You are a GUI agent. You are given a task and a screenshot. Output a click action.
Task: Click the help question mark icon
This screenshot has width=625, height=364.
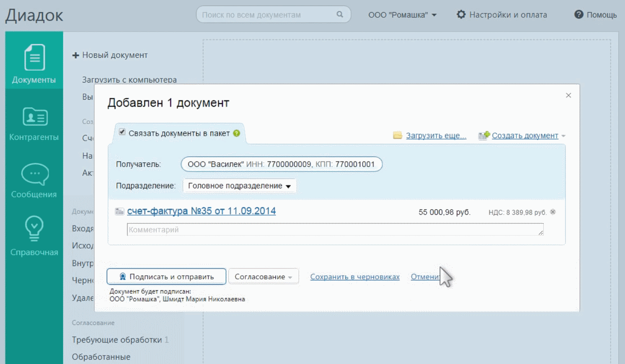tap(579, 14)
